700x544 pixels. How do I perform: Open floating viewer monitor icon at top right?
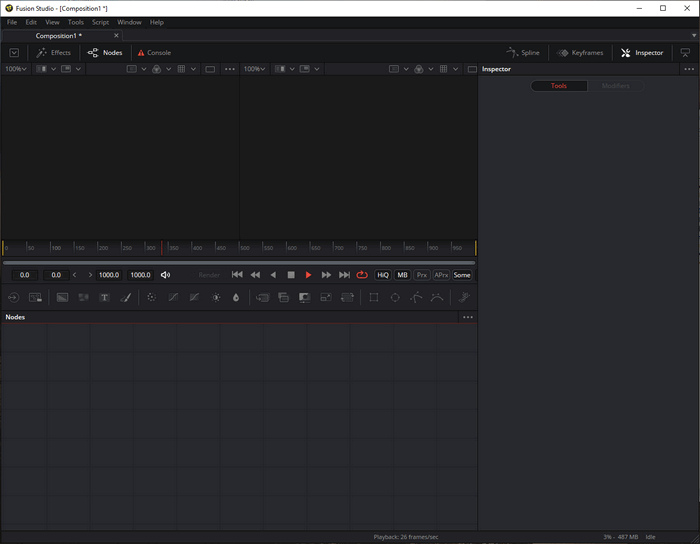click(x=685, y=53)
